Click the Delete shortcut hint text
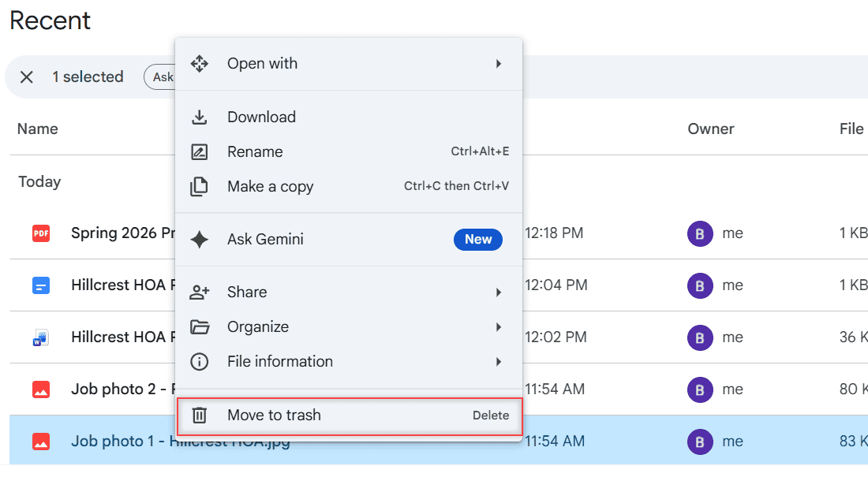 491,416
